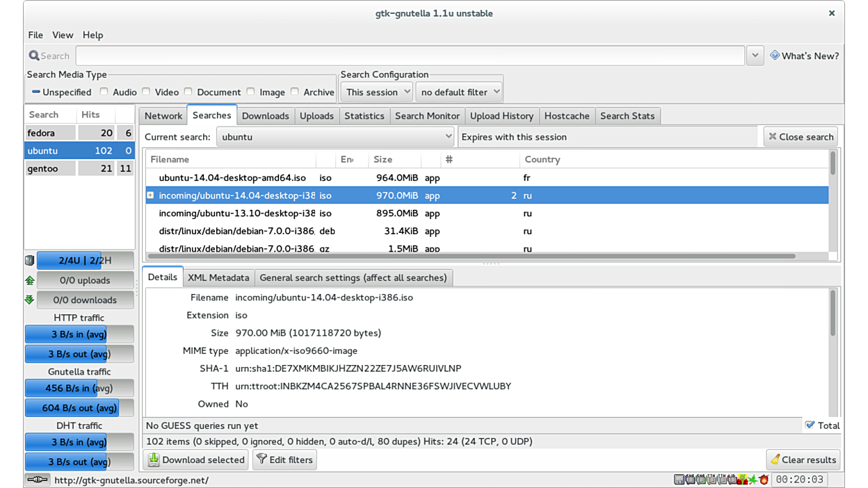Tick the Video media type checkbox
This screenshot has width=868, height=488.
coord(147,92)
